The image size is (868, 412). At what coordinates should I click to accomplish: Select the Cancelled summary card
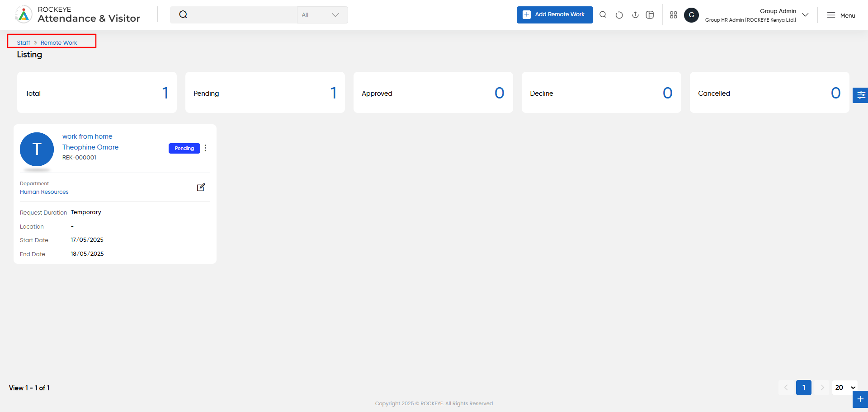[769, 93]
